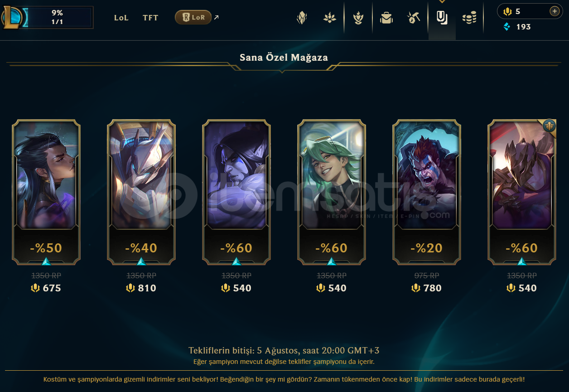Choose the green-haired champion skin offer
Viewport: 569px width, 392px height.
(332, 193)
